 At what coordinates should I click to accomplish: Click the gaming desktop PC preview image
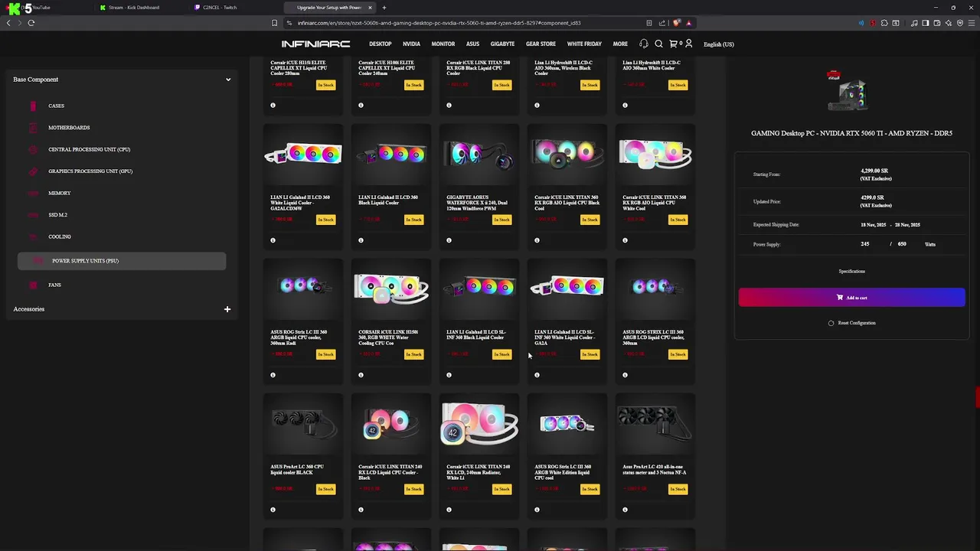point(850,90)
